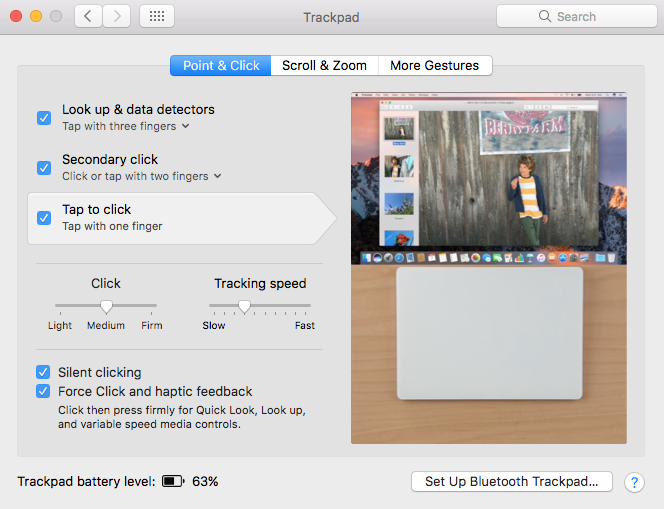Screen dimensions: 664x509
Task: Open the More Gestures tab
Action: pos(434,65)
